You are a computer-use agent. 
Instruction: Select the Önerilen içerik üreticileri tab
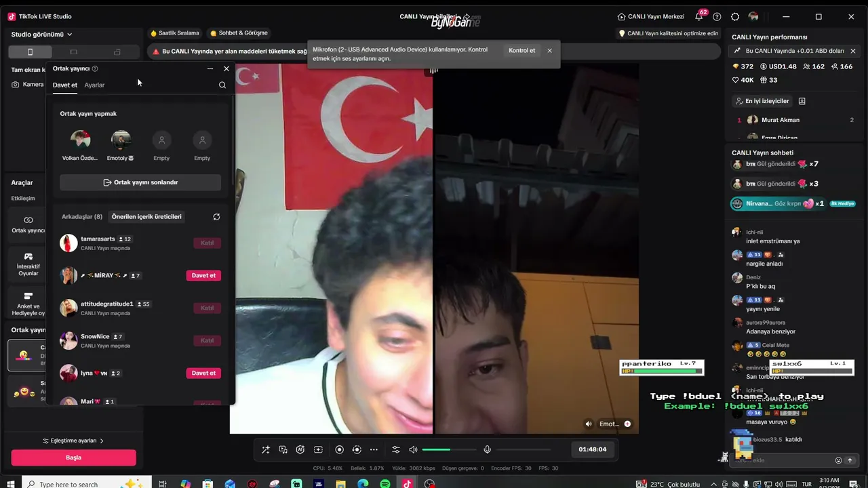146,217
